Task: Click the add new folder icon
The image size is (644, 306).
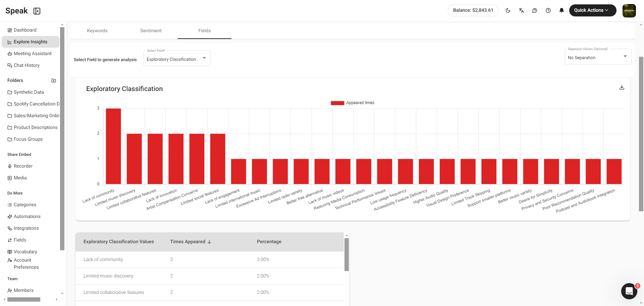Action: pos(54,81)
